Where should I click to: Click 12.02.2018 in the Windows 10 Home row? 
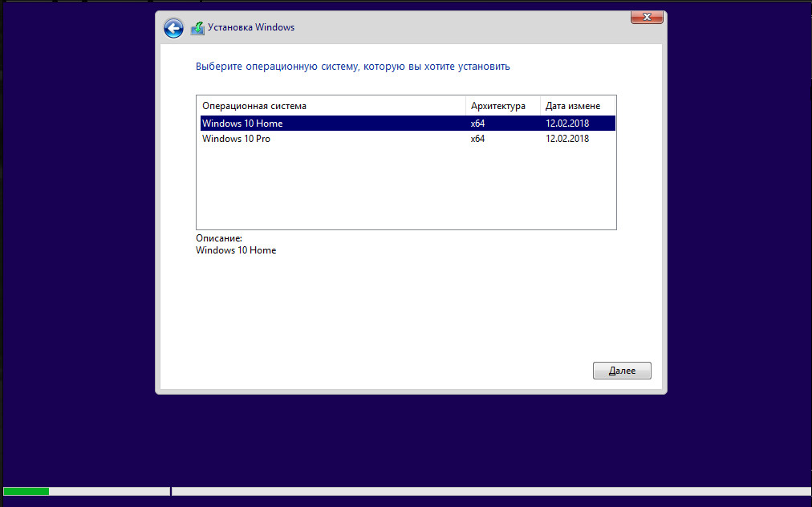pos(567,124)
